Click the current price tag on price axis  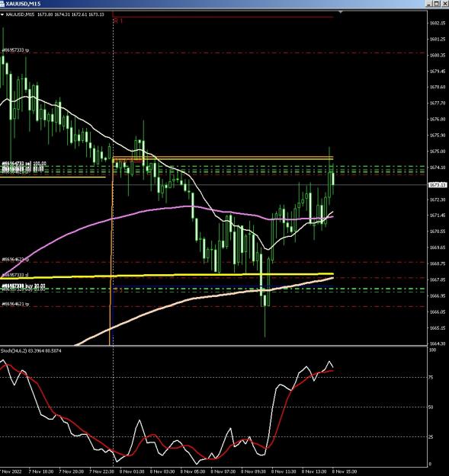tap(438, 184)
